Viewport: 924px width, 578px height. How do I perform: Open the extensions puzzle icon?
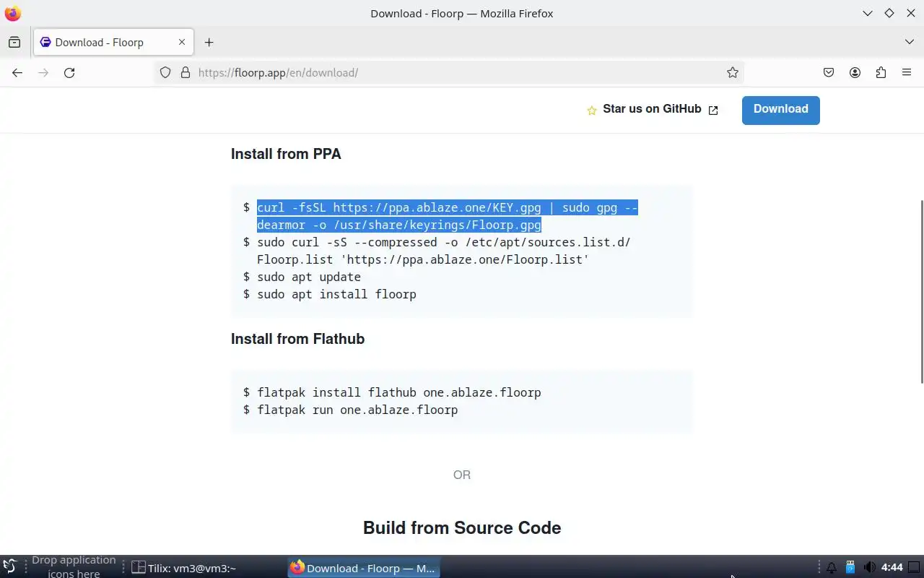coord(881,72)
